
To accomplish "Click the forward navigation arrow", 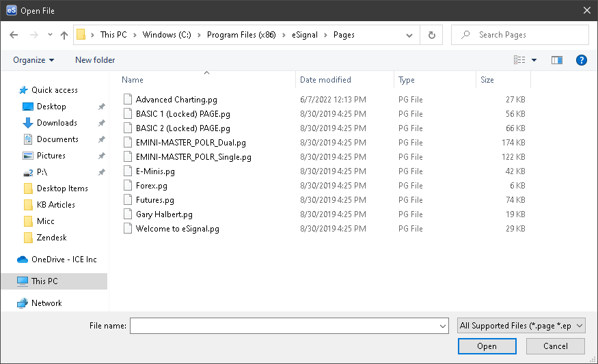I will (x=34, y=35).
